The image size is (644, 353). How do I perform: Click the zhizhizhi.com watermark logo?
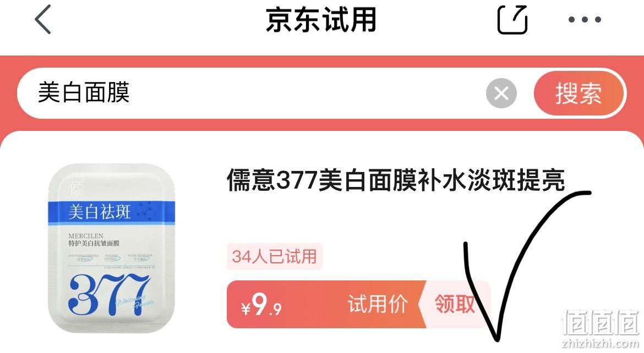pos(601,328)
